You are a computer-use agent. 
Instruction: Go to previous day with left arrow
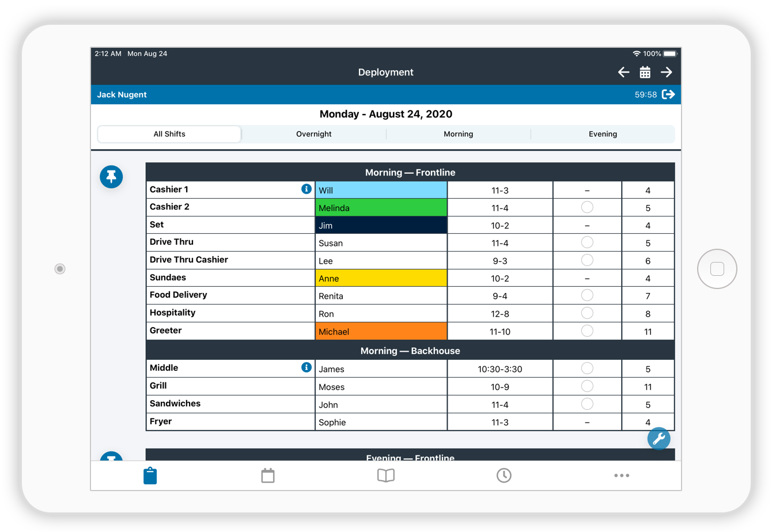[623, 72]
